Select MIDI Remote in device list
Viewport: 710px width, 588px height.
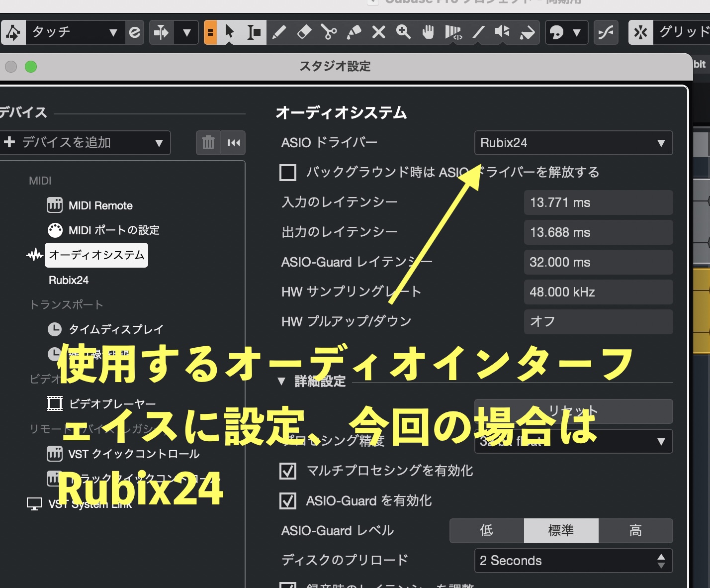tap(100, 205)
